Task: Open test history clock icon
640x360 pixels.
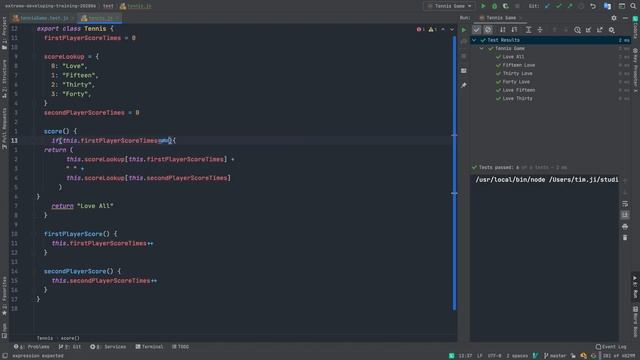Action: click(x=577, y=30)
